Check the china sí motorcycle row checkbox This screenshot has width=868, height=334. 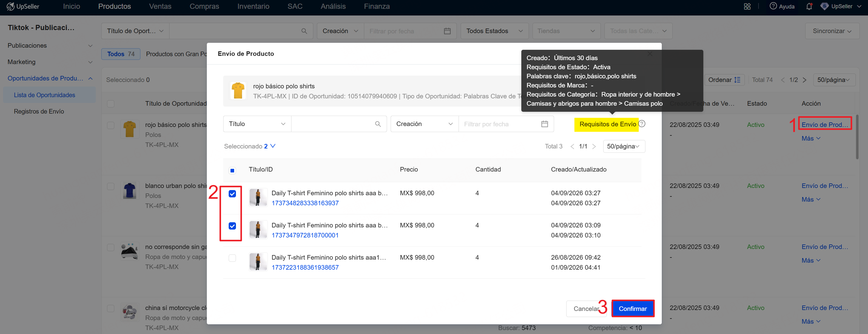[x=110, y=308]
